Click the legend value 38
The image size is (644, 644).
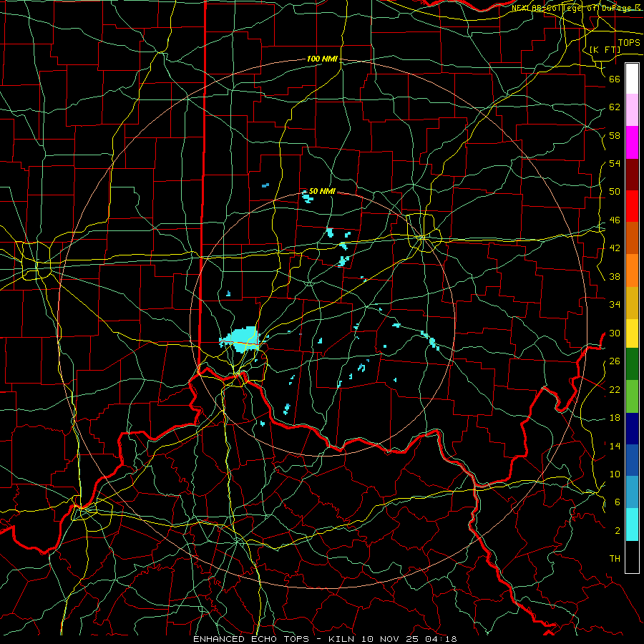point(615,276)
